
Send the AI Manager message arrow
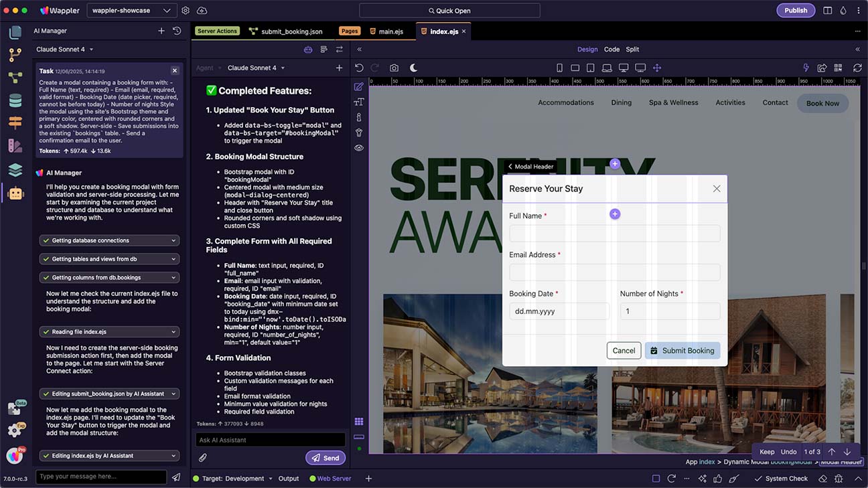[x=176, y=477]
